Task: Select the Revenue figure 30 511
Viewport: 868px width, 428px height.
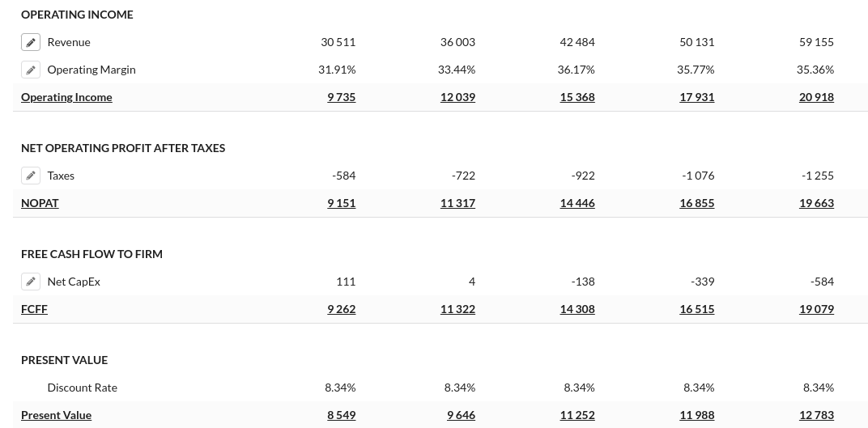Action: (x=338, y=42)
